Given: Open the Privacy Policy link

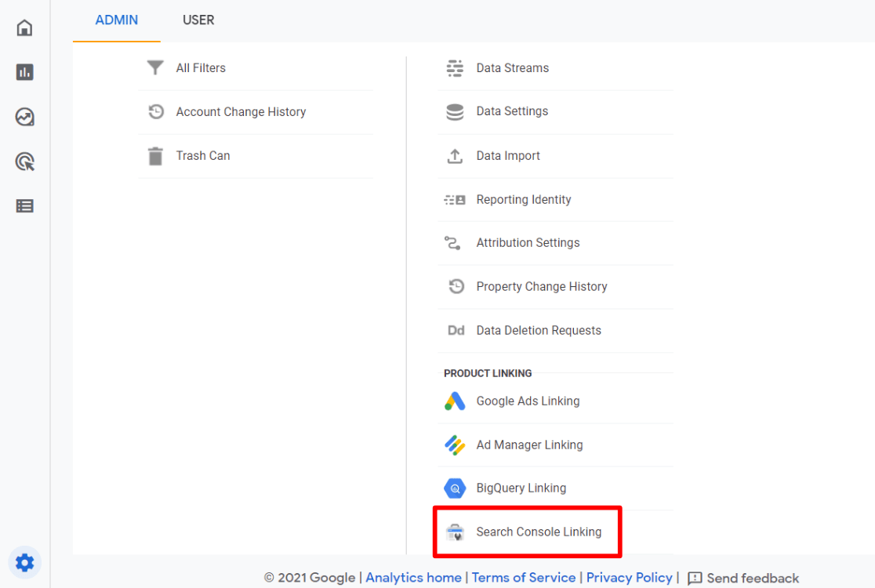Looking at the screenshot, I should point(629,577).
